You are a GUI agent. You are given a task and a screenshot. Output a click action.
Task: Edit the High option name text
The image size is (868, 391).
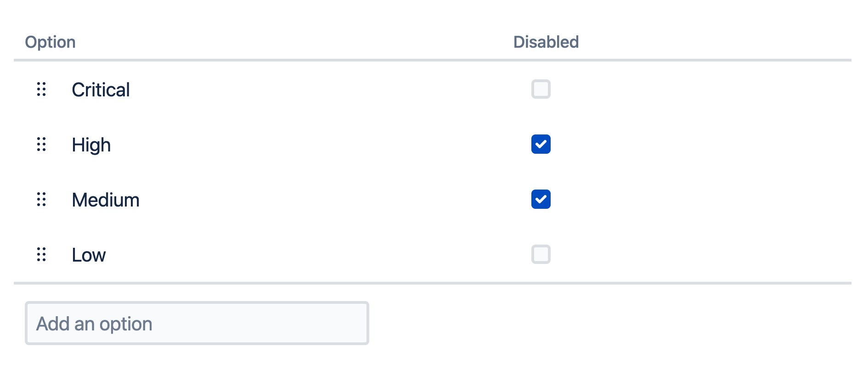pos(91,145)
